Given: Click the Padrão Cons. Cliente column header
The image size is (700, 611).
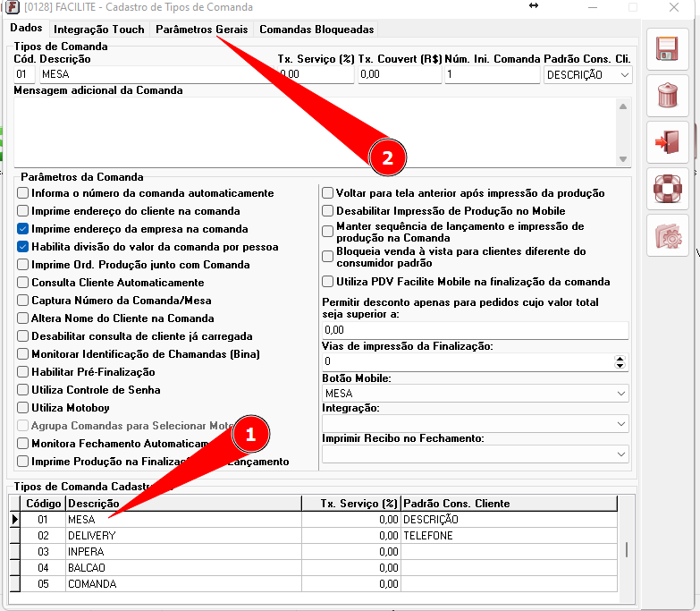Looking at the screenshot, I should [509, 504].
